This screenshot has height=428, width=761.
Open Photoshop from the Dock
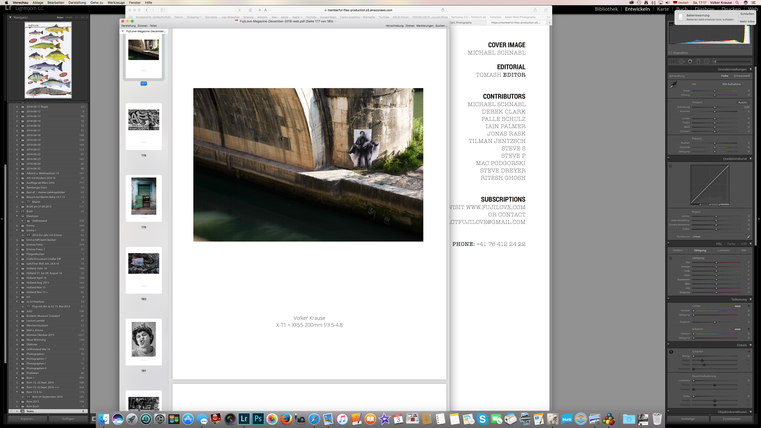coord(258,419)
